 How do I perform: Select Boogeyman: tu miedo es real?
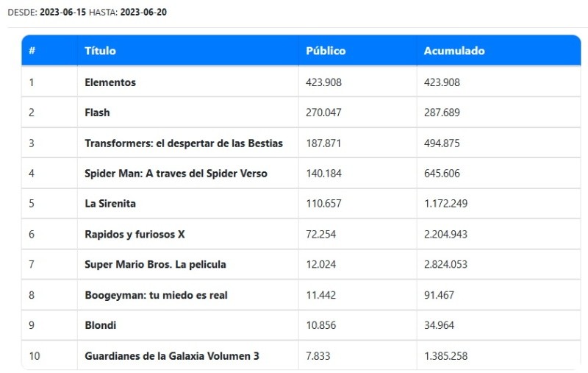(x=156, y=295)
